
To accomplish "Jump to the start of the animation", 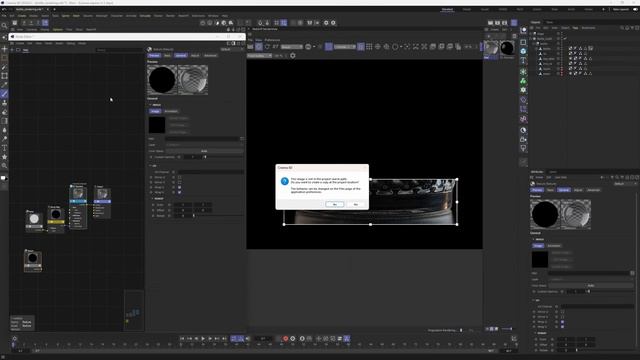I will pos(182,338).
